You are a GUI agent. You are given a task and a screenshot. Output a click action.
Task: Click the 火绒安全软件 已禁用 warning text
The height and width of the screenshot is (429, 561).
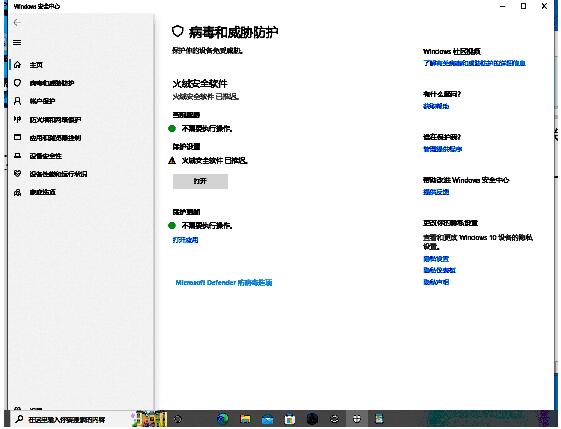(x=215, y=161)
